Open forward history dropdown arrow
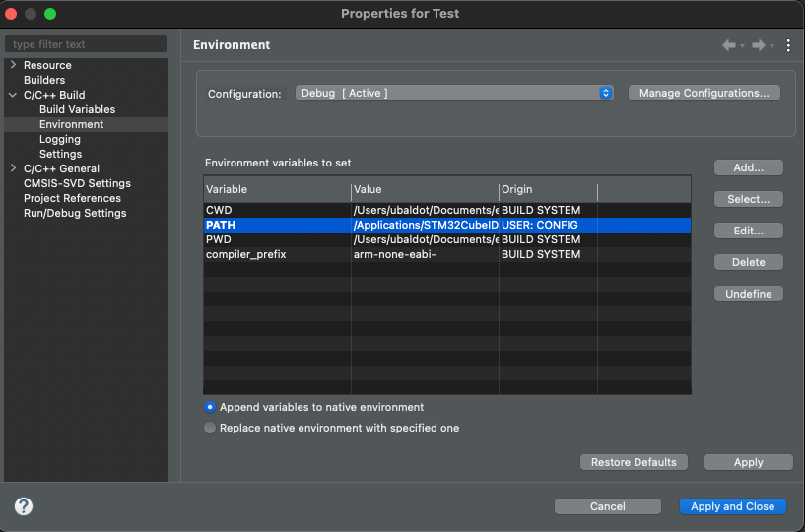Screen dimensions: 805x532 click(771, 46)
